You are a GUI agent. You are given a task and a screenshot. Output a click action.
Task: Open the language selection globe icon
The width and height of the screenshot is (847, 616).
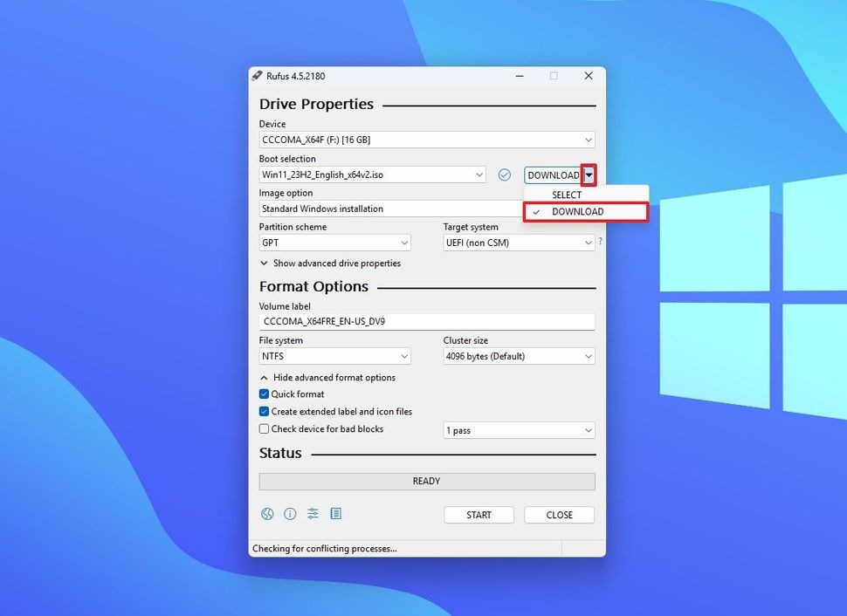coord(267,514)
